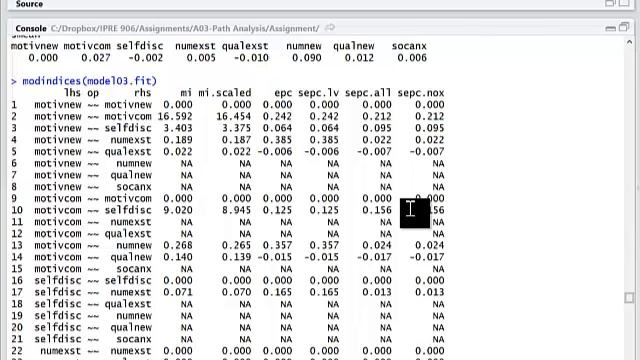Viewport: 640px width, 360px height.
Task: Click the mi value 9.020
Action: coord(178,210)
